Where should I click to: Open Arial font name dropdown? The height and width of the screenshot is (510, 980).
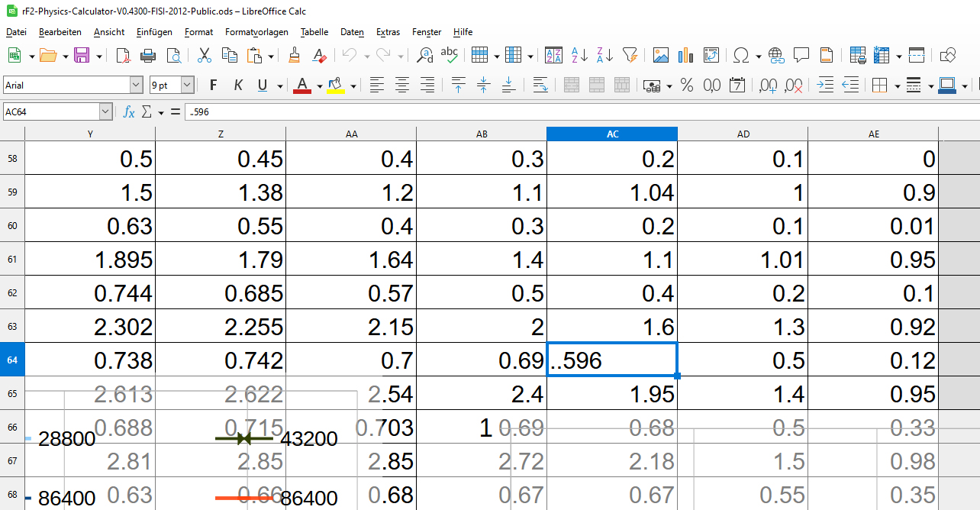pyautogui.click(x=137, y=85)
